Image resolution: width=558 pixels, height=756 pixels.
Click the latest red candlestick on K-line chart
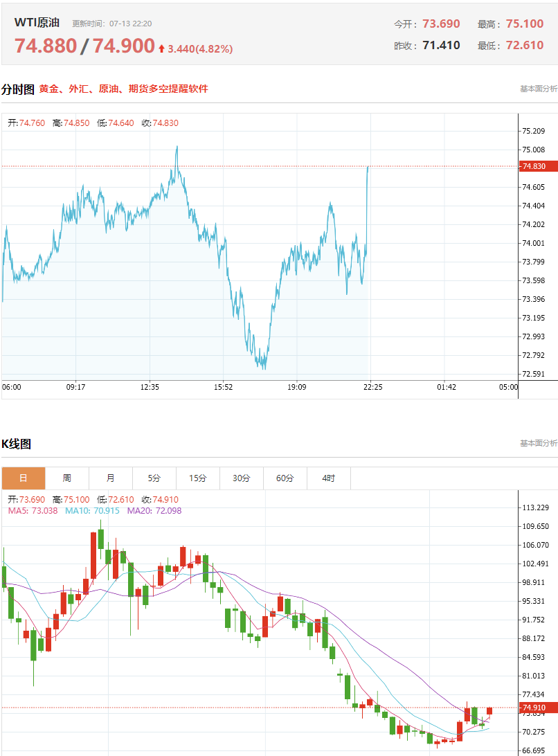489,711
